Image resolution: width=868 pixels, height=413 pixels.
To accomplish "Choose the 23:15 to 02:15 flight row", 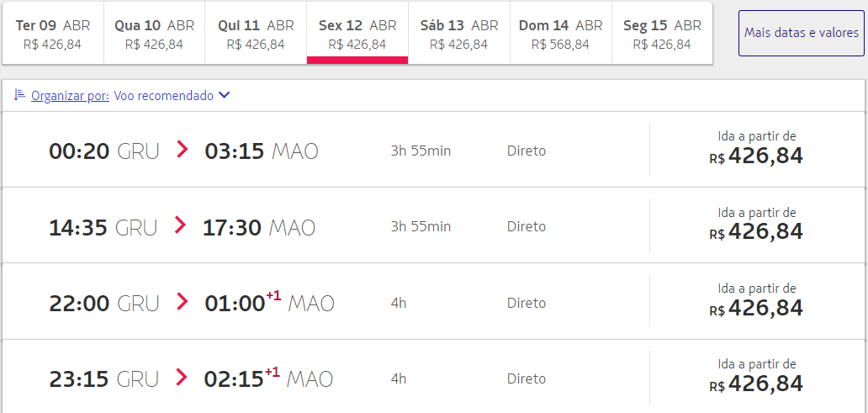I will click(433, 377).
